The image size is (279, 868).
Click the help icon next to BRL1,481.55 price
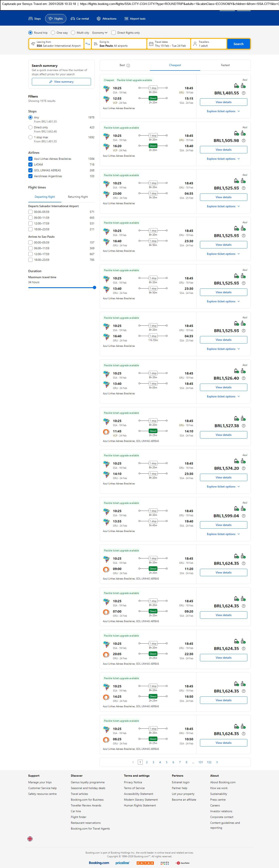point(244,93)
